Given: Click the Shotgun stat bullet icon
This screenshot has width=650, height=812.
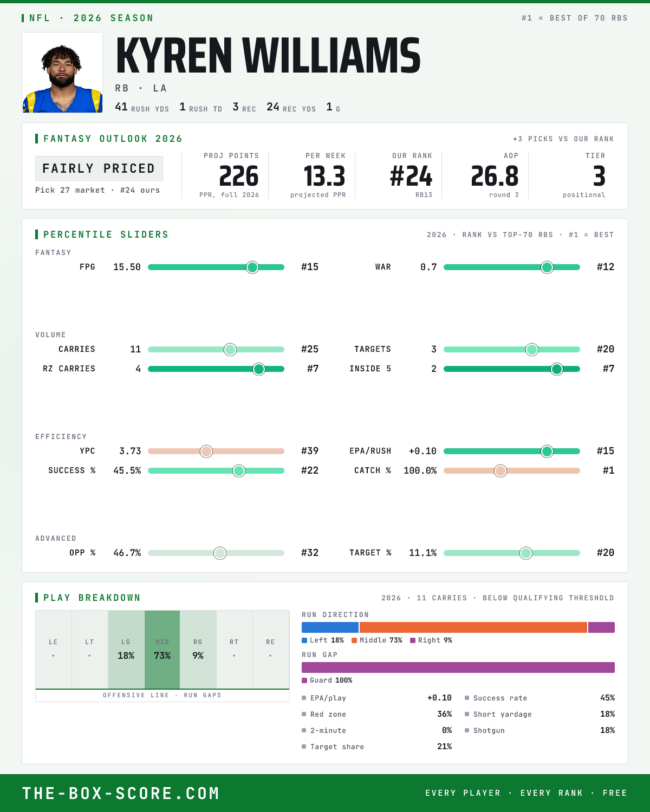Looking at the screenshot, I should coord(467,731).
